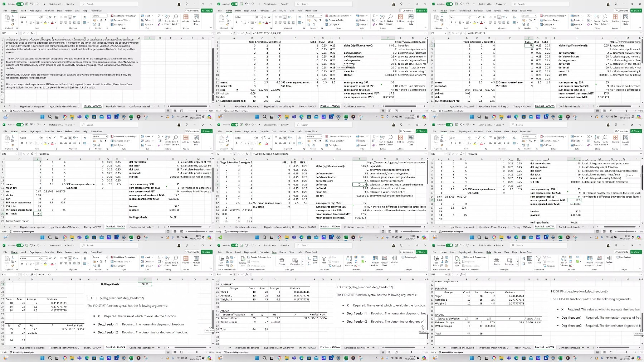
Task: Click Cut scissors icon in the N25 window
Action: click(13, 16)
